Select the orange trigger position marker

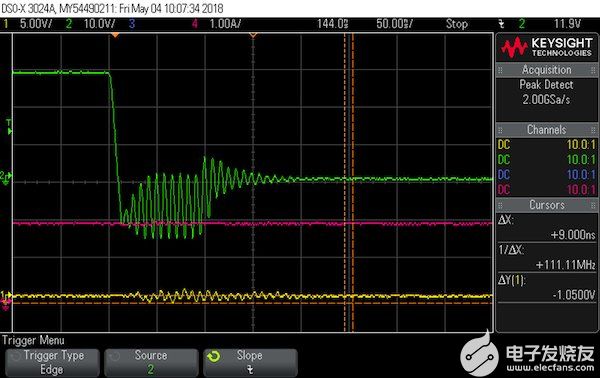[x=115, y=35]
